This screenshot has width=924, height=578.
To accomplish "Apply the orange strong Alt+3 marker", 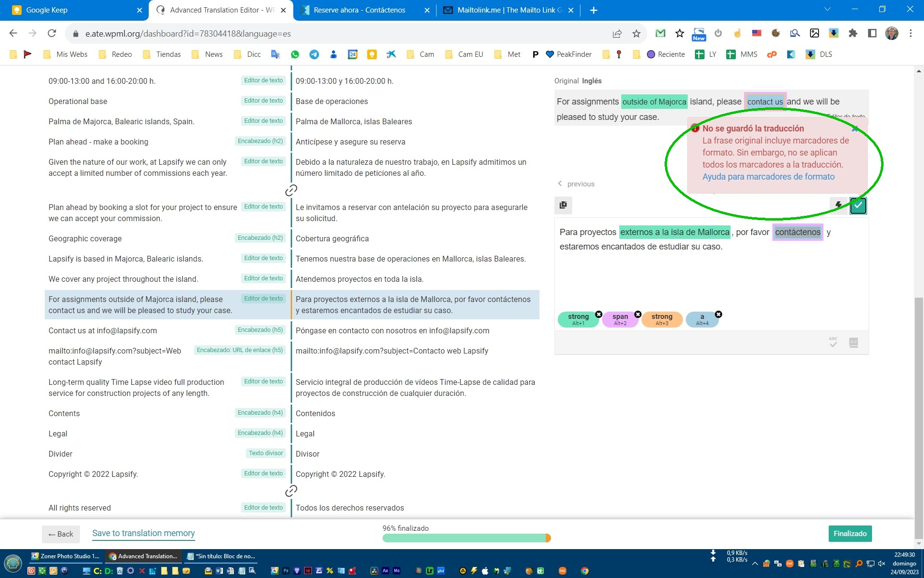I will click(662, 319).
